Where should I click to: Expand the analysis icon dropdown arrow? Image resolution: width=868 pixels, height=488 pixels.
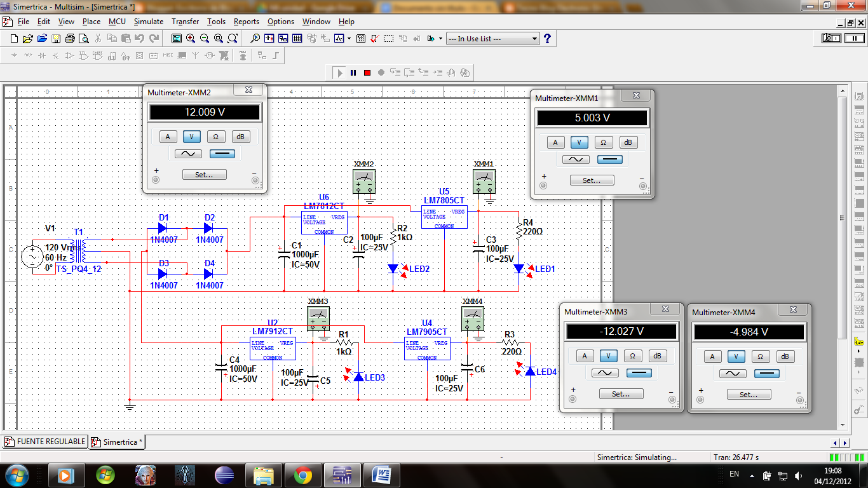(x=349, y=38)
